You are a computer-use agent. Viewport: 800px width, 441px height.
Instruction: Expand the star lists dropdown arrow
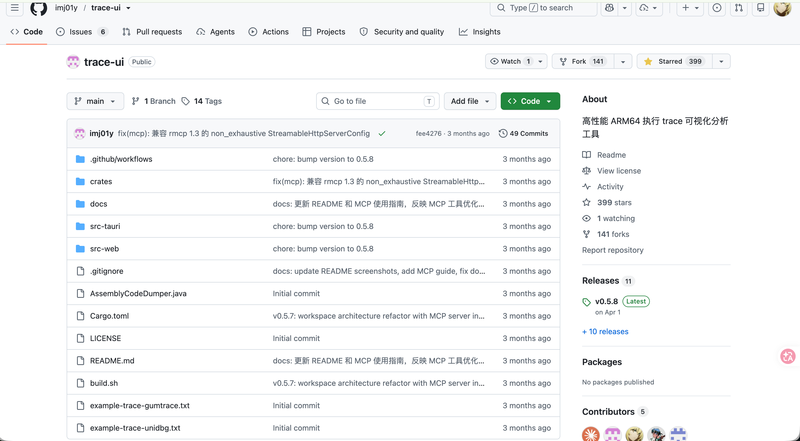pyautogui.click(x=721, y=61)
